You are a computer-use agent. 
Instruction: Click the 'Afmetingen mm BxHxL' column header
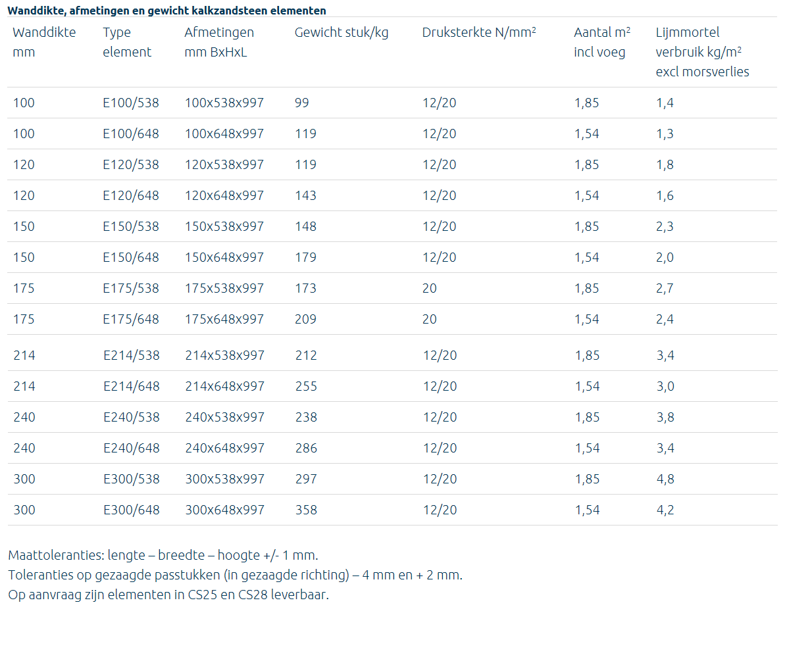tap(218, 42)
